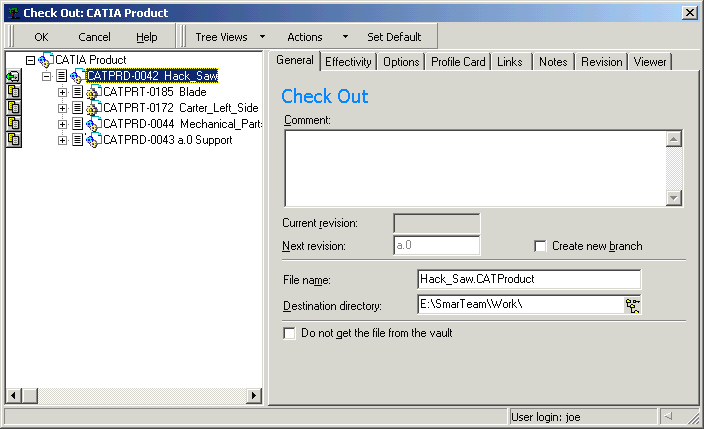Click the document list icon next to Carter_Left_Side
This screenshot has height=429, width=704.
pos(78,108)
